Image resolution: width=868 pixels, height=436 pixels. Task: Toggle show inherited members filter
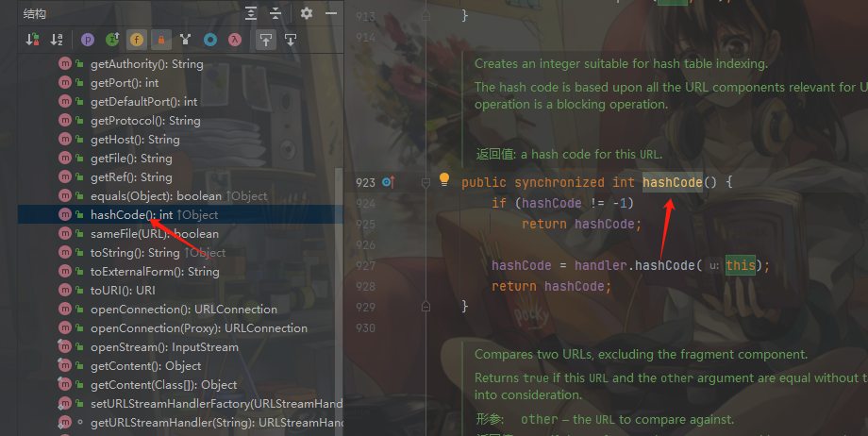(112, 40)
